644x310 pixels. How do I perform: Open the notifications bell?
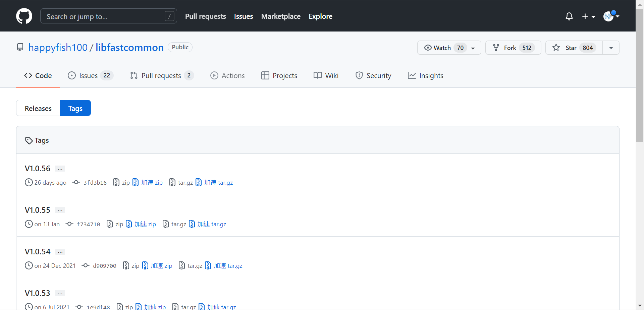coord(569,16)
